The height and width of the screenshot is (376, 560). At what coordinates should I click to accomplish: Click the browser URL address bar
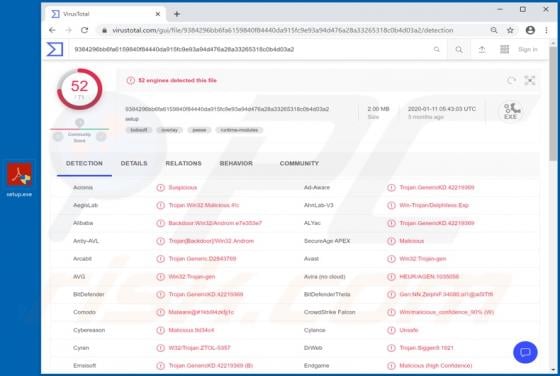[x=282, y=30]
